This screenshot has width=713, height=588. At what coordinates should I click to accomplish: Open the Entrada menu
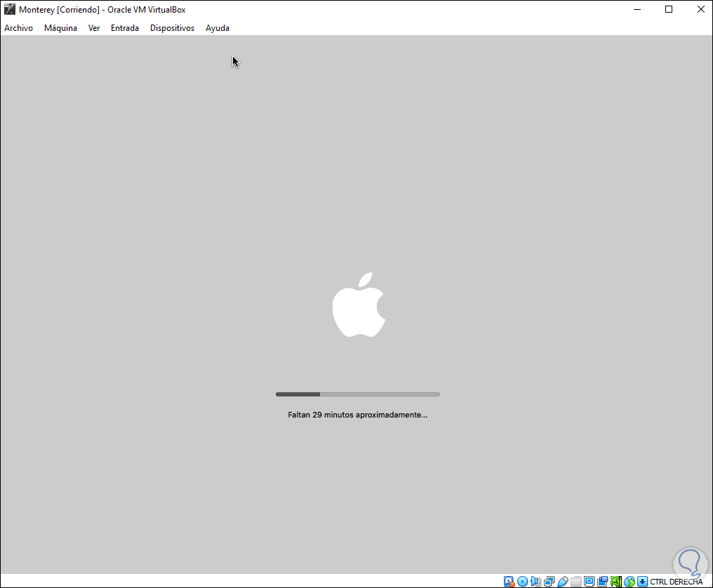[125, 28]
